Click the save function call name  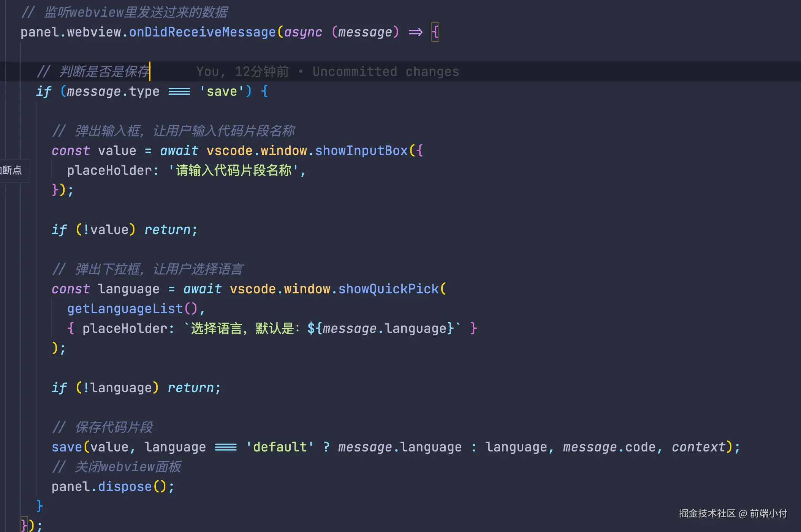[x=67, y=447]
